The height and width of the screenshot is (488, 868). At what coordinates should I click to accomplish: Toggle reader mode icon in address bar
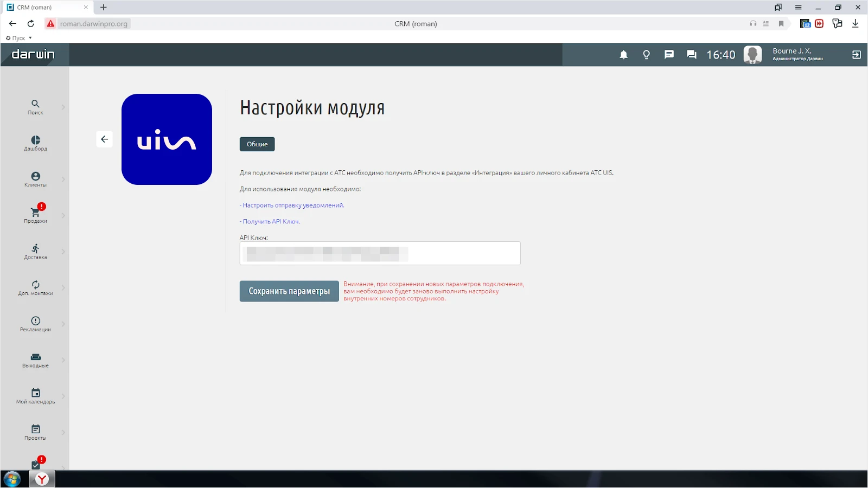766,23
